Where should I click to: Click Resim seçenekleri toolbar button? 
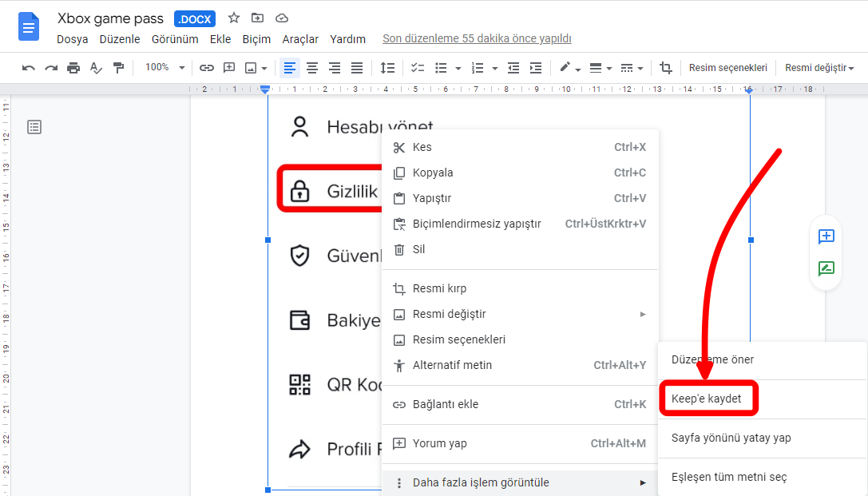point(727,68)
